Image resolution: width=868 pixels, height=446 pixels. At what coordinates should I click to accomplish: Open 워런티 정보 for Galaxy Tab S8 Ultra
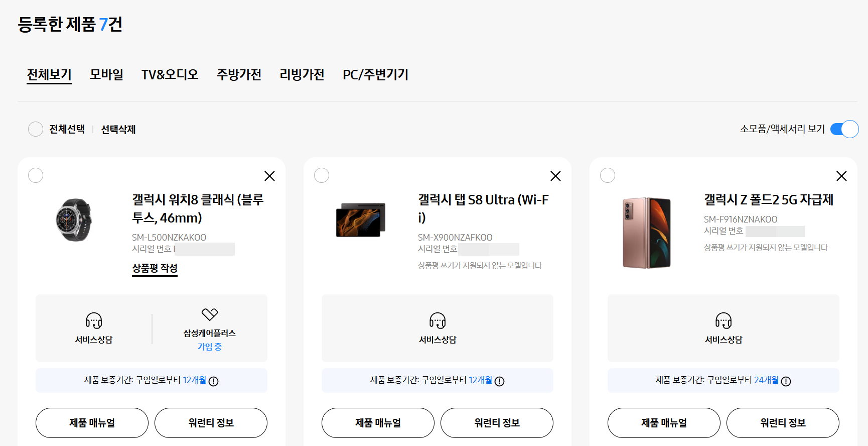pos(497,423)
